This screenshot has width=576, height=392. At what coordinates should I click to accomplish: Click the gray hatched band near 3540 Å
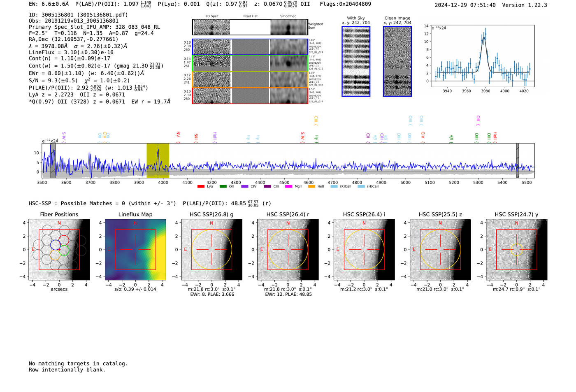pyautogui.click(x=53, y=161)
